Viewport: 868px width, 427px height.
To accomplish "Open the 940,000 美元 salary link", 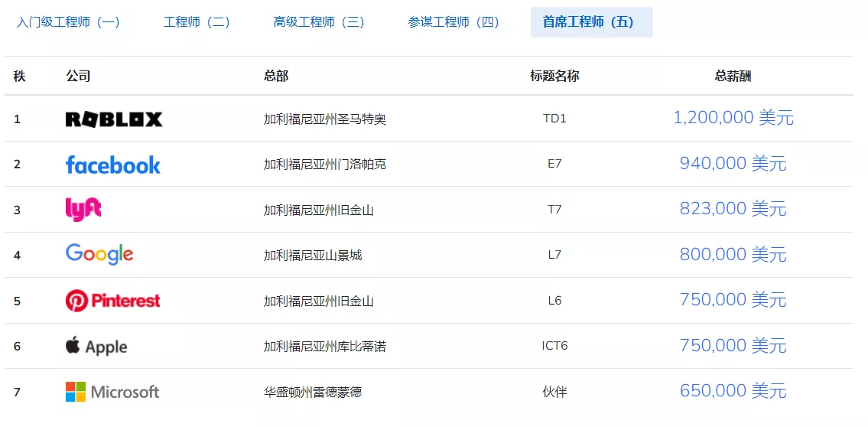I will coord(733,164).
